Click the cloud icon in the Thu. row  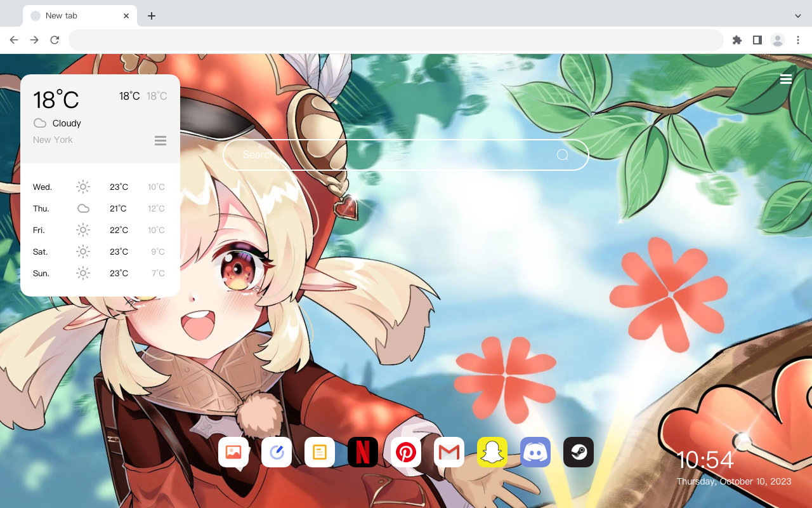[83, 208]
